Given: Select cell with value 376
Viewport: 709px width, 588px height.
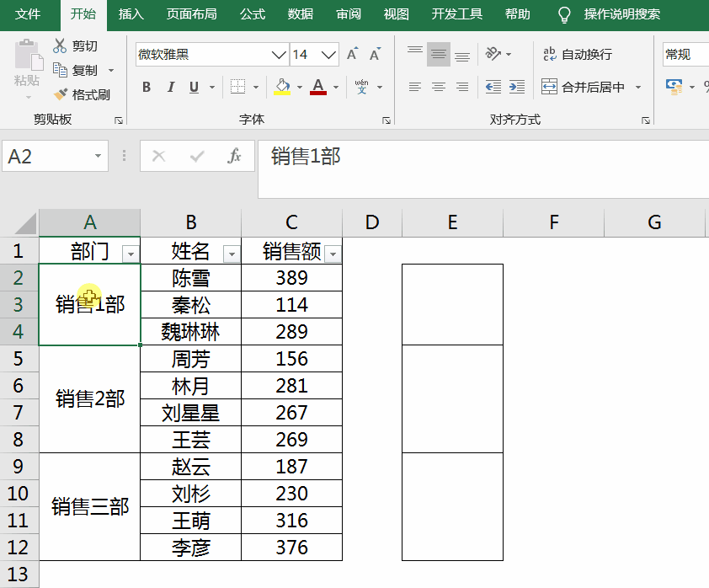Looking at the screenshot, I should click(x=291, y=548).
